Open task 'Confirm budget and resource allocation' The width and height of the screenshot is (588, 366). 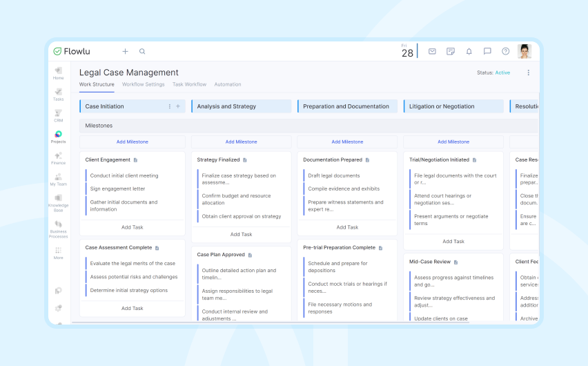click(x=236, y=200)
